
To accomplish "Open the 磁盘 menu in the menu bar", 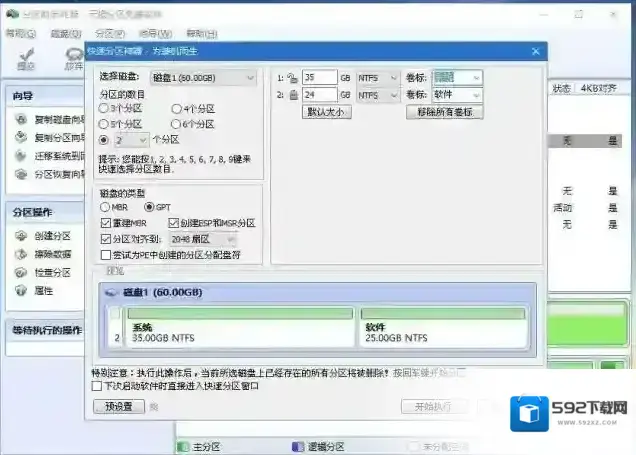I will pos(61,33).
